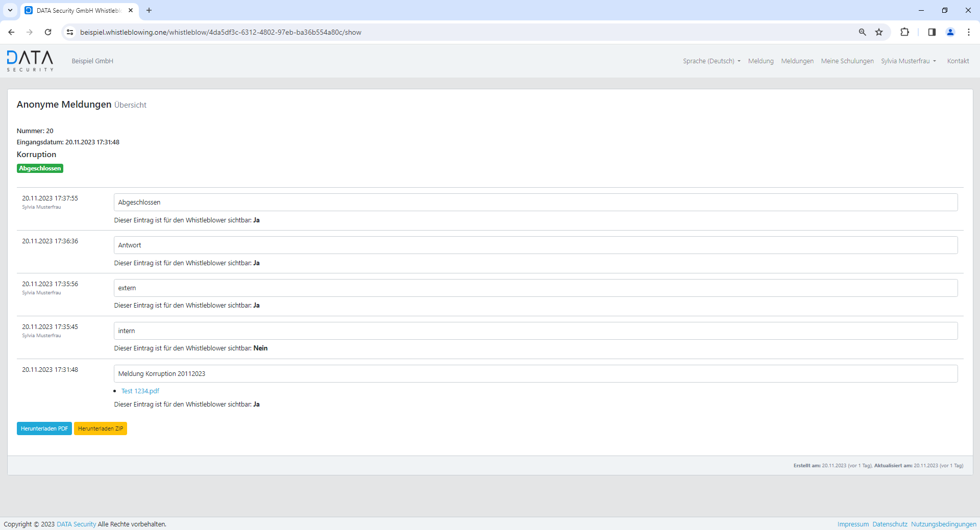Reload the page with the refresh icon

(x=48, y=32)
